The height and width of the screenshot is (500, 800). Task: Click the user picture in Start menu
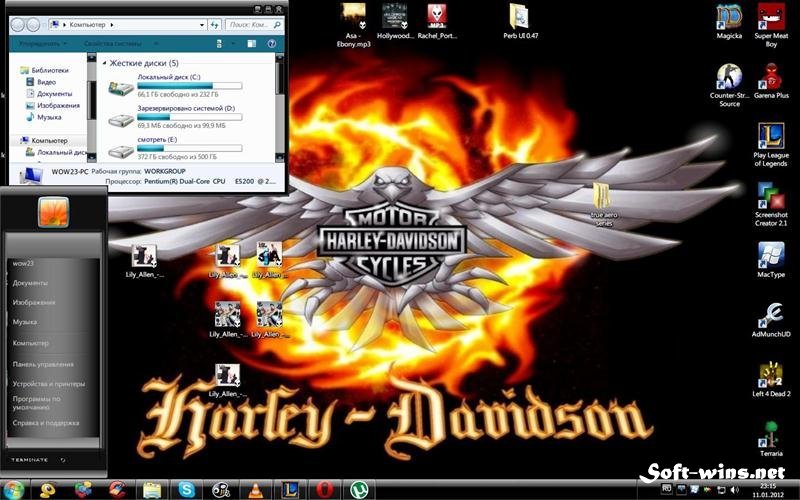pyautogui.click(x=53, y=212)
